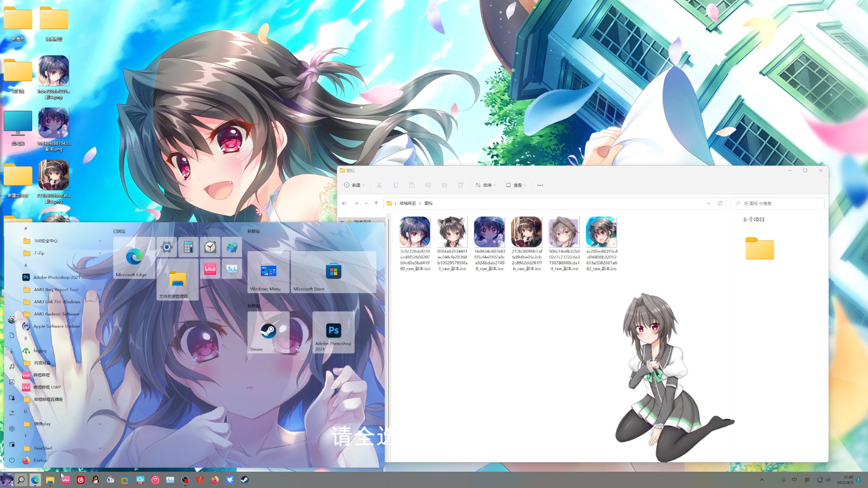Open the 查看 view menu

point(516,185)
